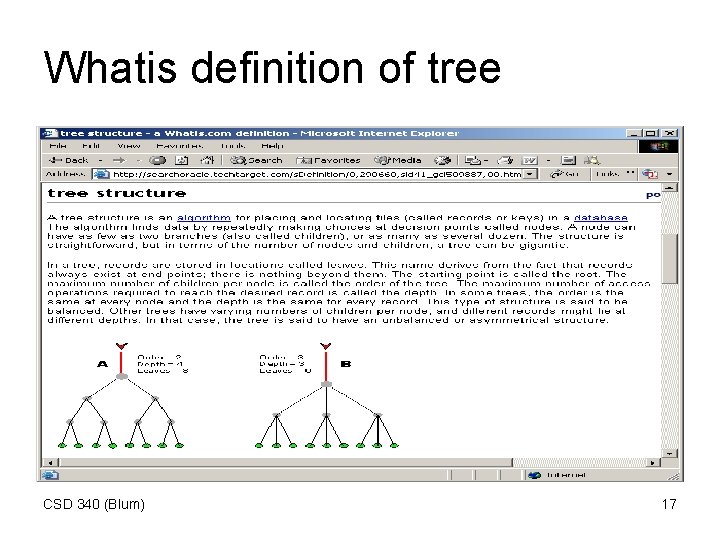Viewport: 720px width, 540px height.
Task: Click inside the address URL field
Action: (317, 174)
